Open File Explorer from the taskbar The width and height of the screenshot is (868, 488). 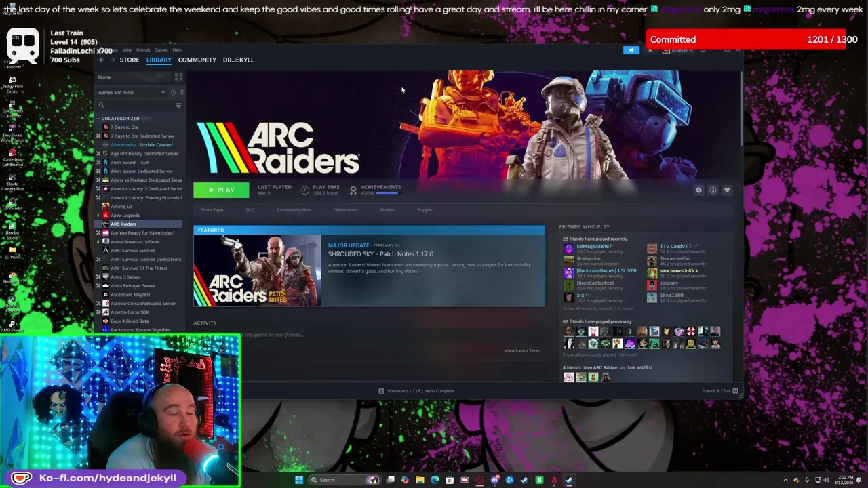click(420, 480)
